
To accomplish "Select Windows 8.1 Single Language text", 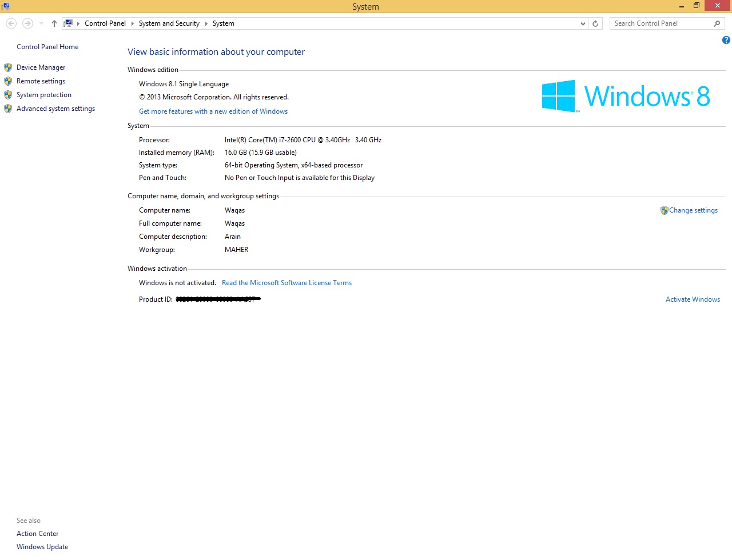I will click(184, 84).
